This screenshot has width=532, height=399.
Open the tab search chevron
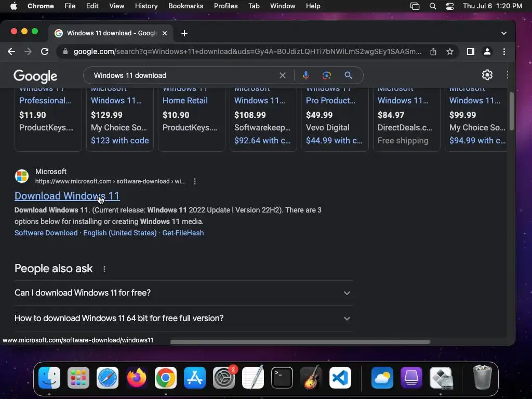504,33
